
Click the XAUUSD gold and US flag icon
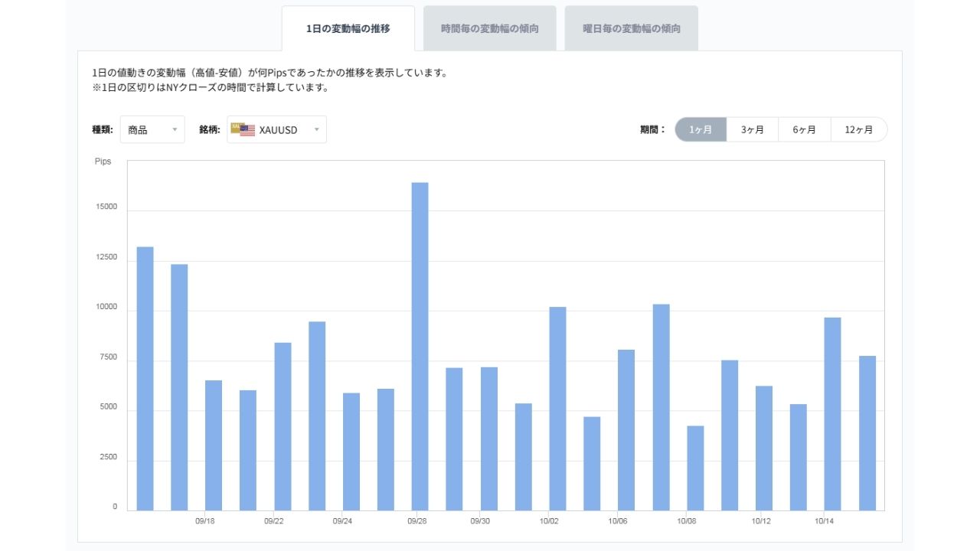[x=243, y=129]
